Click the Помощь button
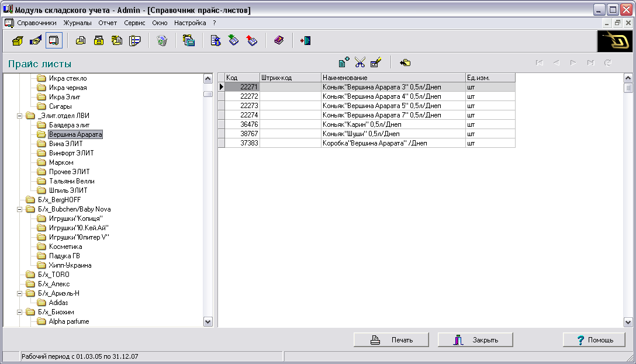 pyautogui.click(x=594, y=339)
